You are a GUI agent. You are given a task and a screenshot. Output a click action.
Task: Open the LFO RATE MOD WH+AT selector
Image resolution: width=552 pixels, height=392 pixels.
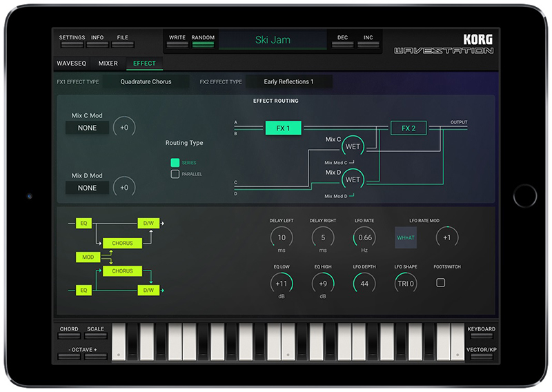click(x=406, y=237)
